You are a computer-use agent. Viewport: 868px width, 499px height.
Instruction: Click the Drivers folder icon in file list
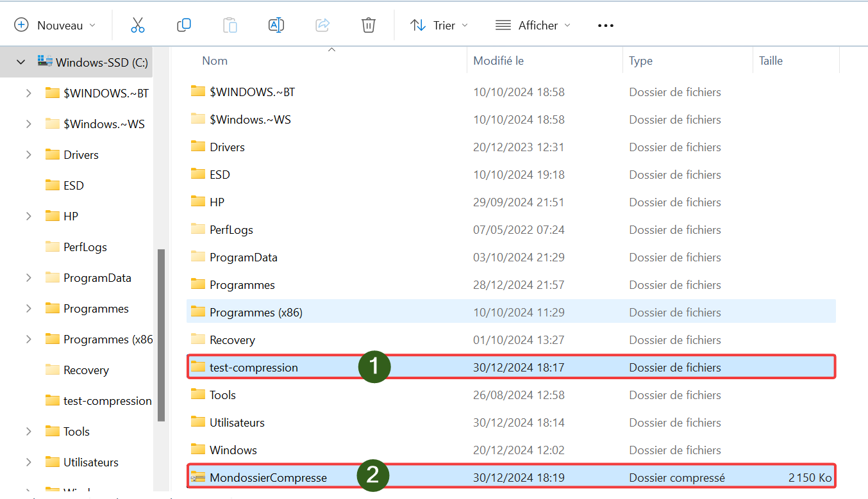point(198,146)
